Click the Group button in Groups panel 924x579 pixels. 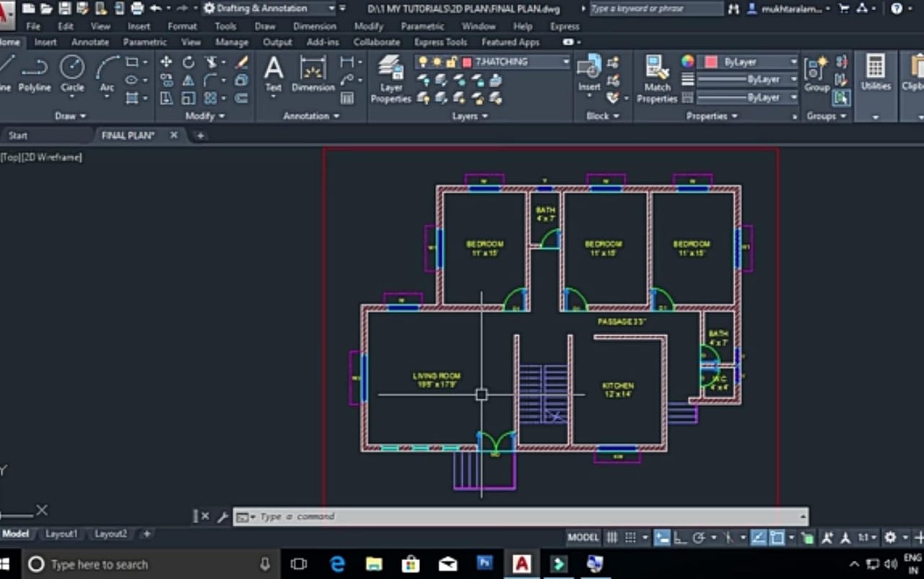(x=816, y=72)
